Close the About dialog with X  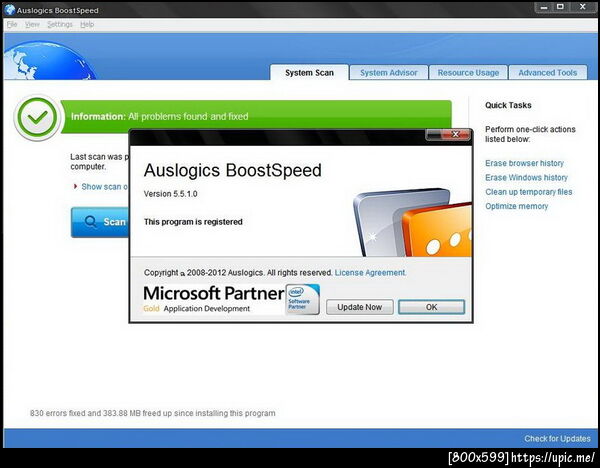pyautogui.click(x=455, y=134)
